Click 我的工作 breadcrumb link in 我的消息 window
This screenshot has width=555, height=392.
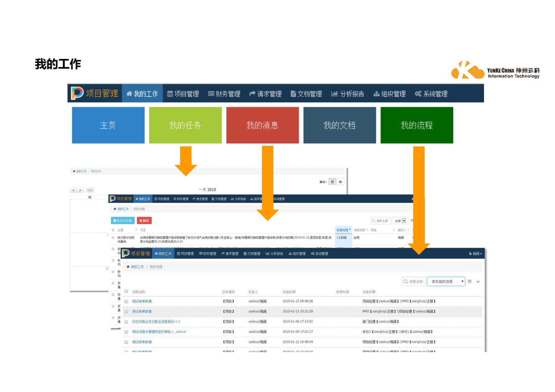pyautogui.click(x=123, y=209)
